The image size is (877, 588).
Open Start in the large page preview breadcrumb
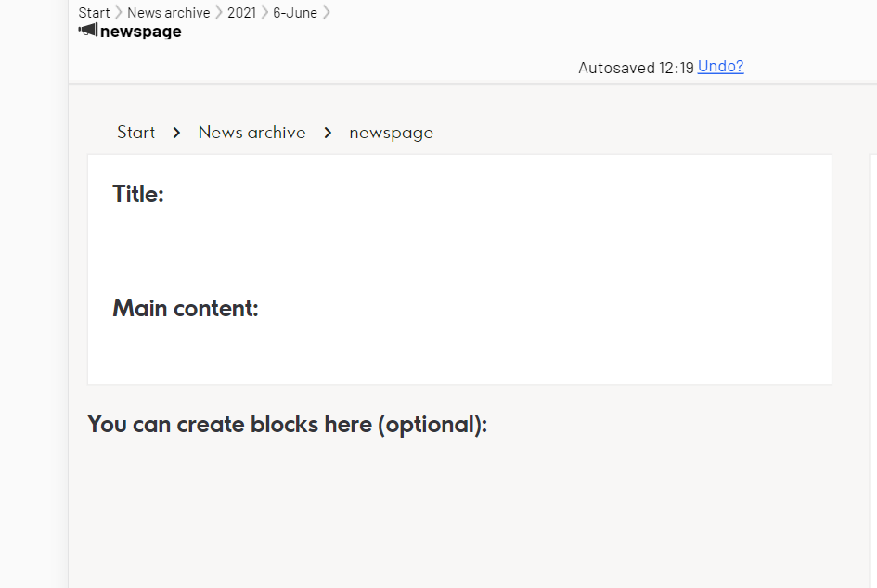[x=135, y=133]
